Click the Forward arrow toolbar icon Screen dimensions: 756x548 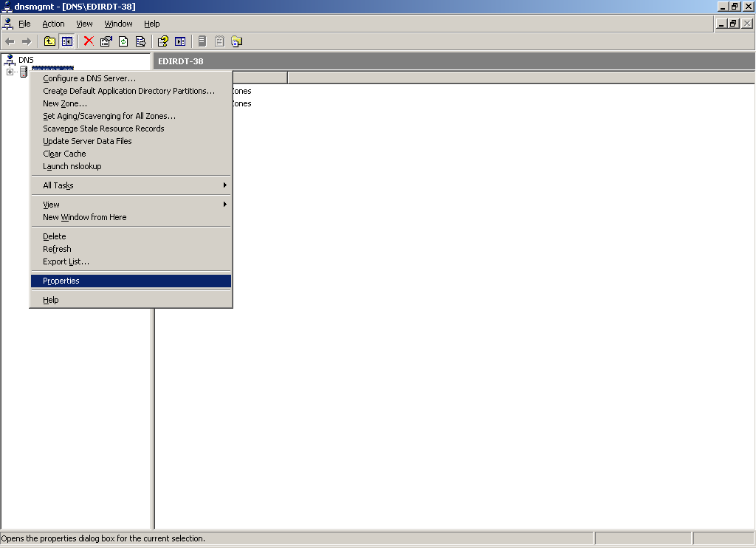(x=27, y=41)
